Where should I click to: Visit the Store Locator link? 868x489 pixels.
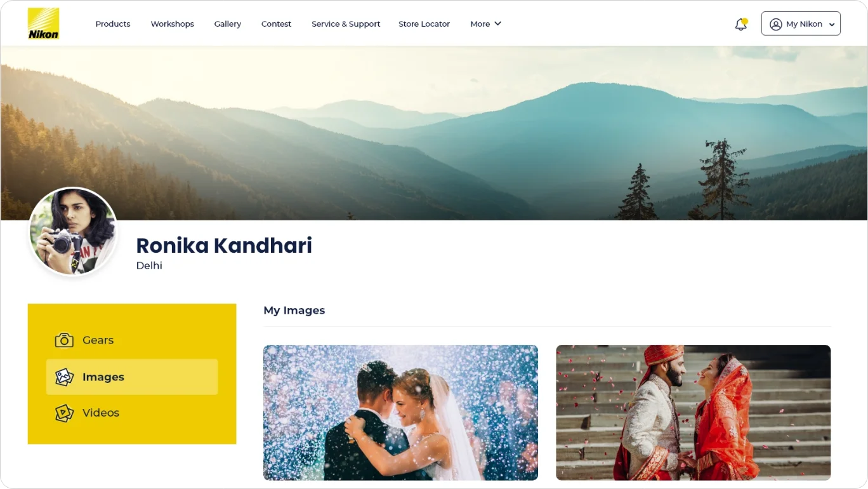coord(424,23)
